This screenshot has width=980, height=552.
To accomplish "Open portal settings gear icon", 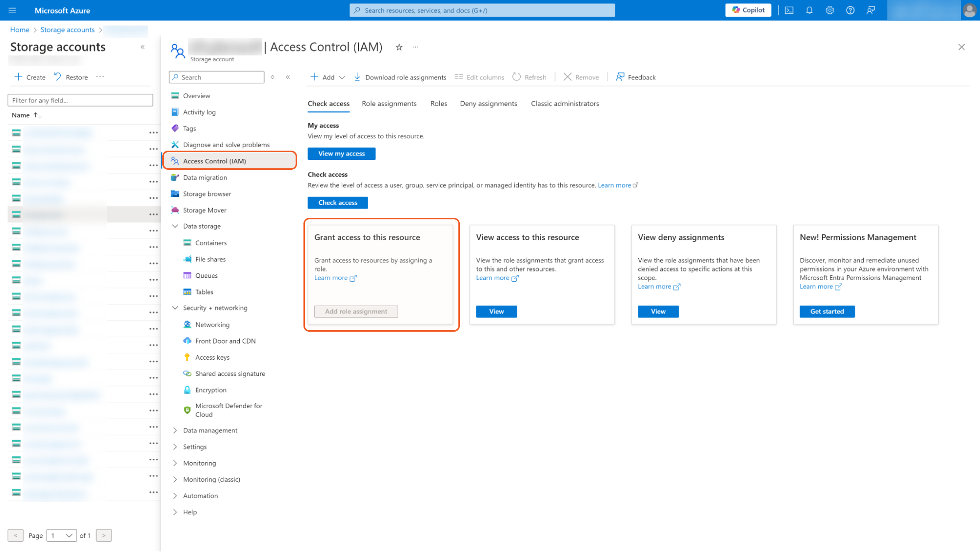I will click(x=829, y=10).
